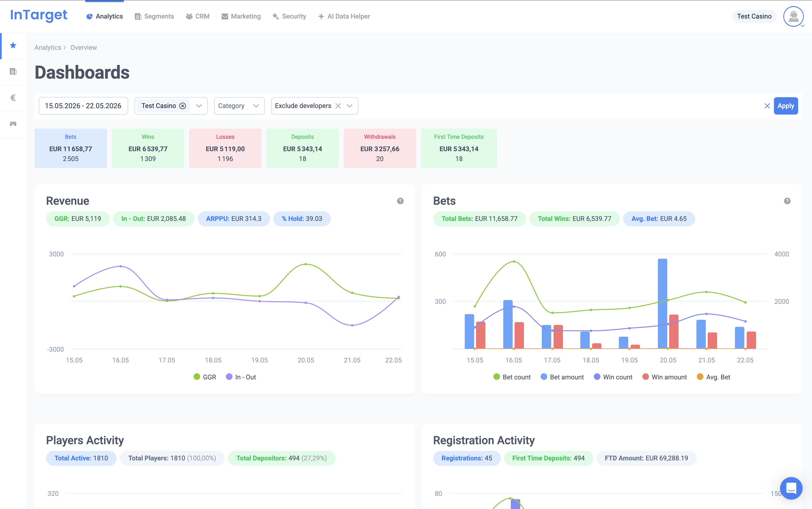Show the Bets chart help tooltip icon
The width and height of the screenshot is (812, 509).
click(787, 201)
